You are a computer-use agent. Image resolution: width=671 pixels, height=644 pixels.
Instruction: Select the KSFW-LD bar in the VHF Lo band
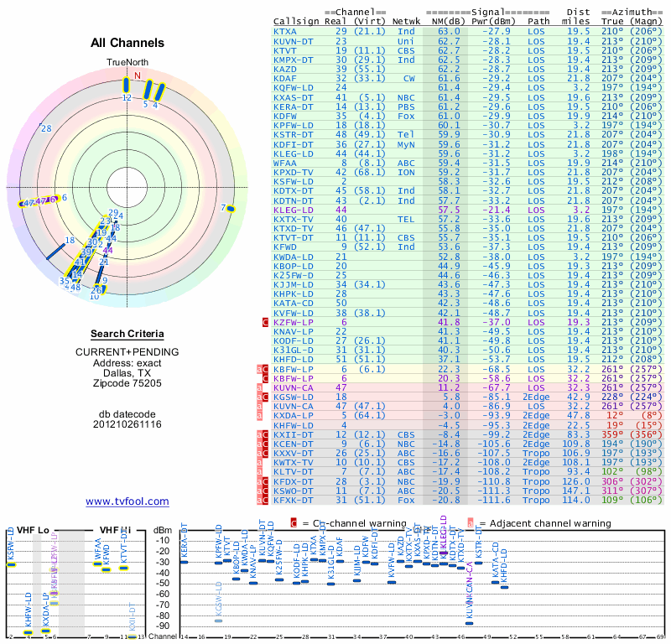click(x=11, y=564)
